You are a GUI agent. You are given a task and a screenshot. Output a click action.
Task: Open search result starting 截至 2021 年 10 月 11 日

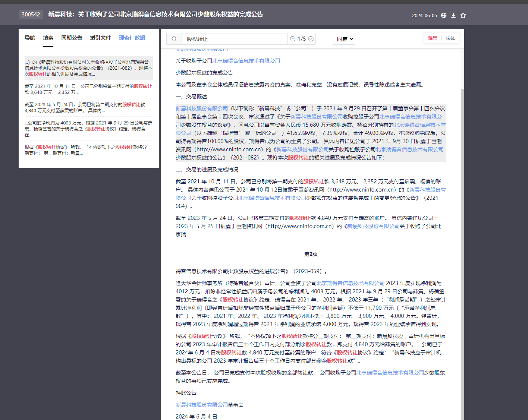[89, 89]
